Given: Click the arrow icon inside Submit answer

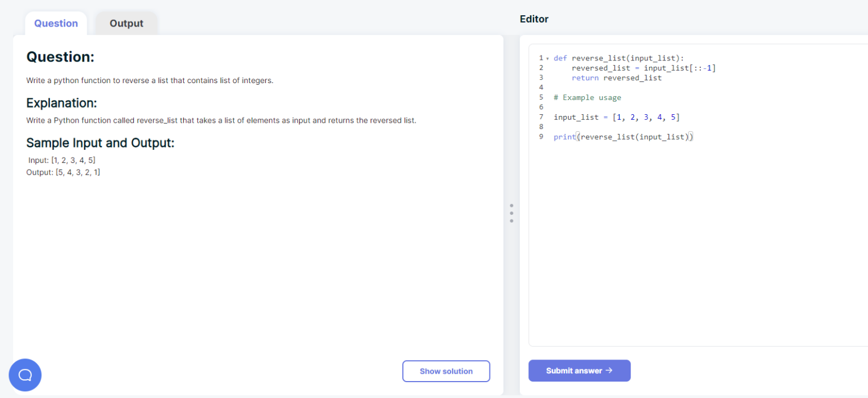Looking at the screenshot, I should pyautogui.click(x=609, y=370).
